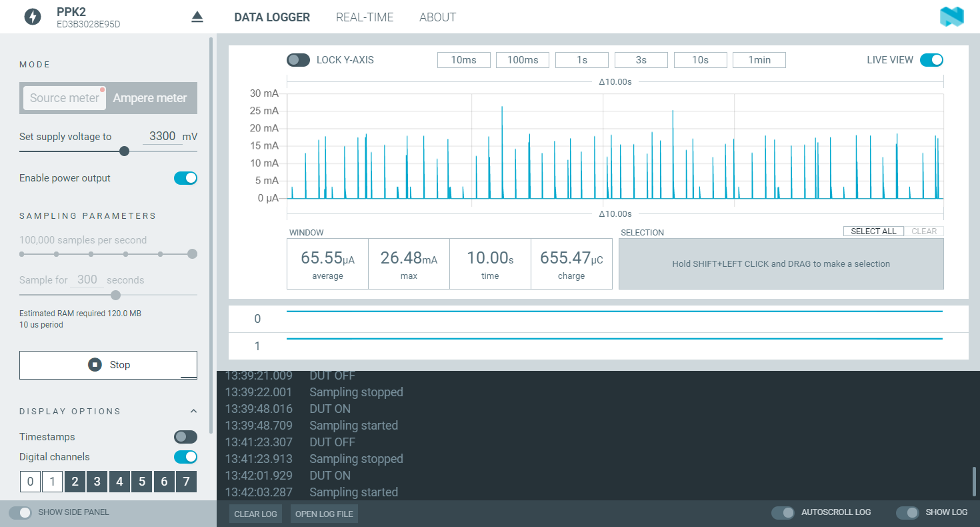
Task: Set chart window to 1min
Action: click(x=759, y=60)
